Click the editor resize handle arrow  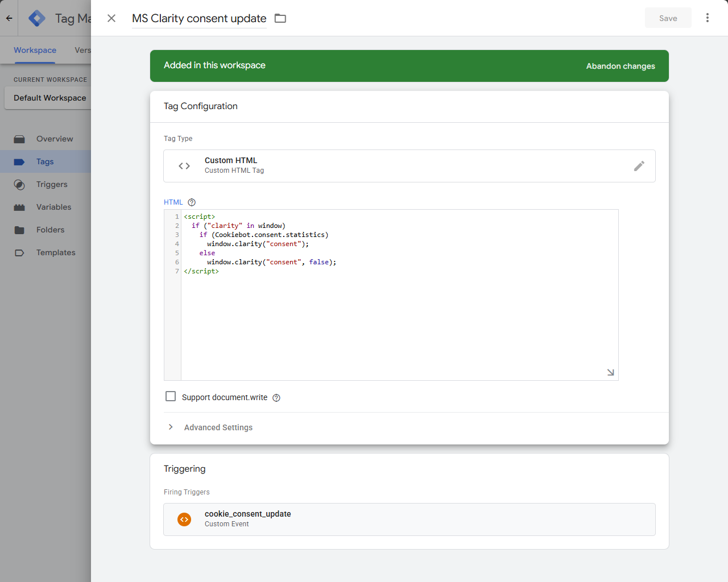point(610,372)
